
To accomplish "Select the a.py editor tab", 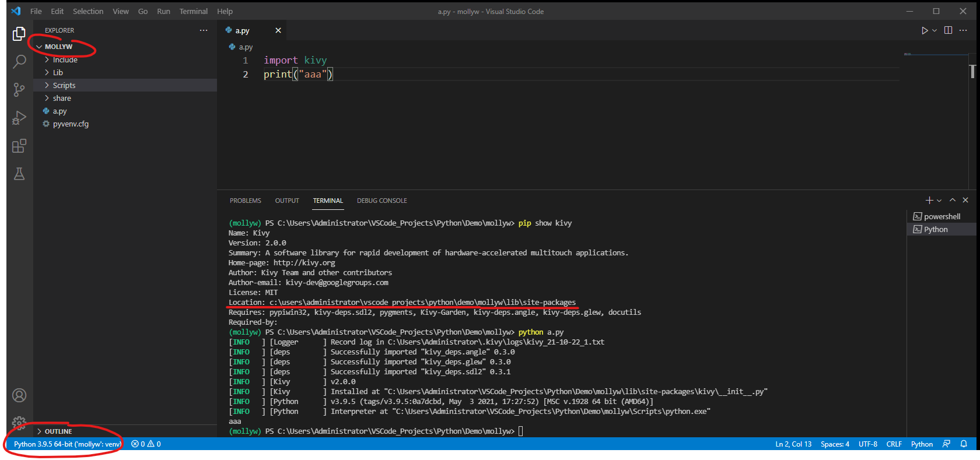I will click(252, 30).
